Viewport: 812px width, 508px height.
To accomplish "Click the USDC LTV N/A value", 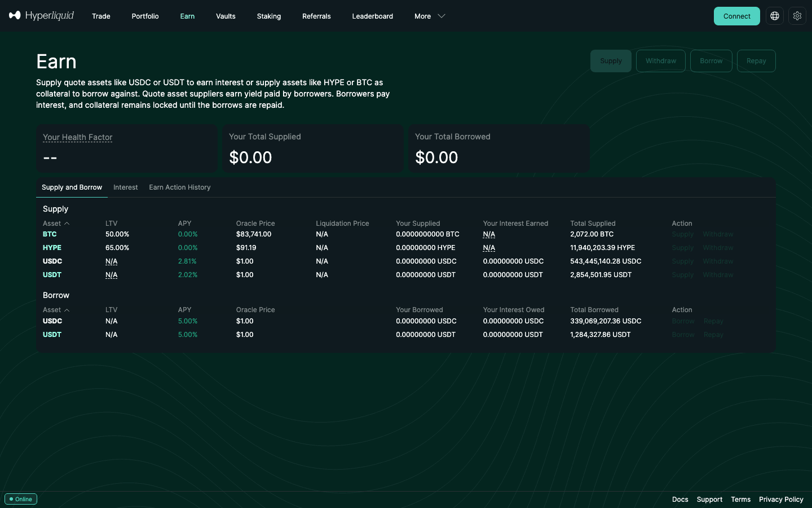I will [x=111, y=261].
